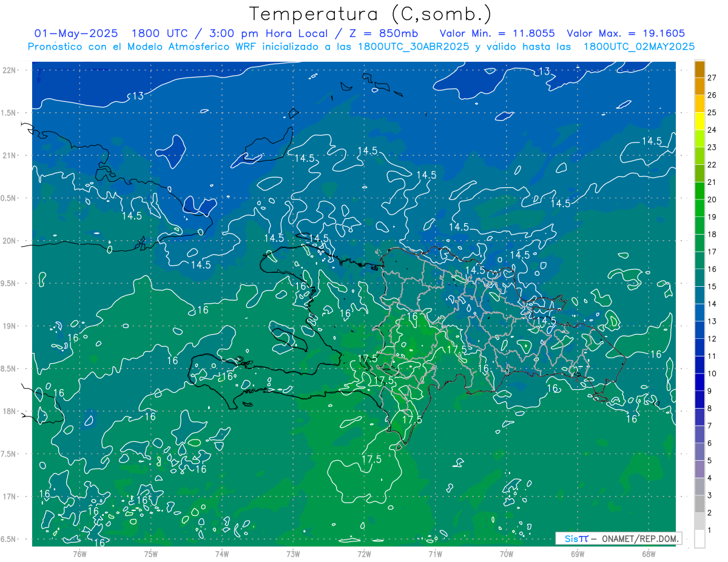This screenshot has height=562, width=728.
Task: Click the legend swatch between 13 and 14
Action: coord(699,313)
